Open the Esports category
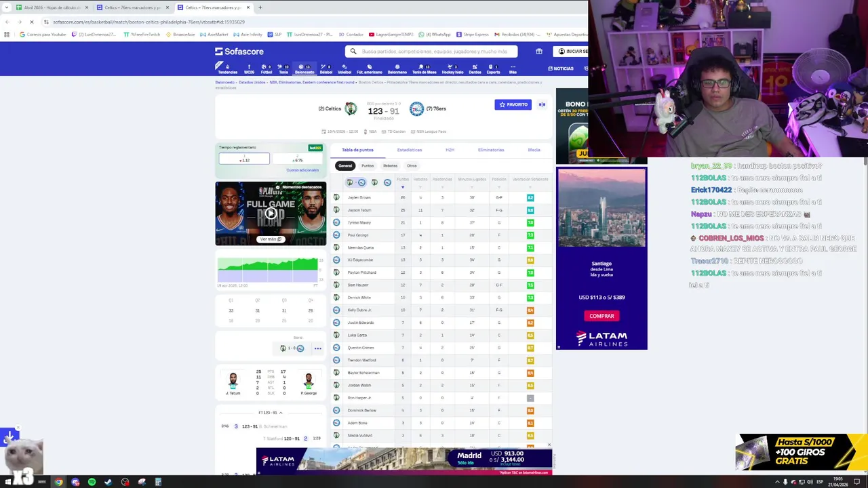 click(x=493, y=69)
